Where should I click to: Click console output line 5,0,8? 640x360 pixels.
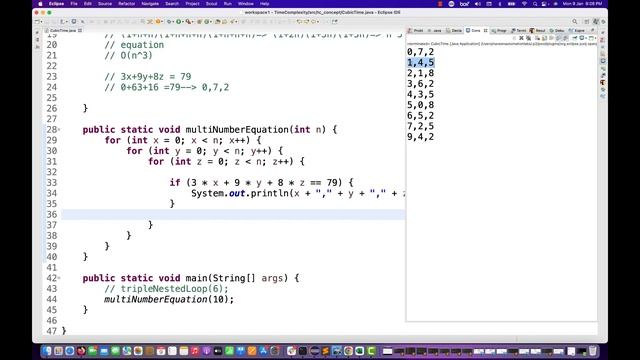click(x=420, y=105)
